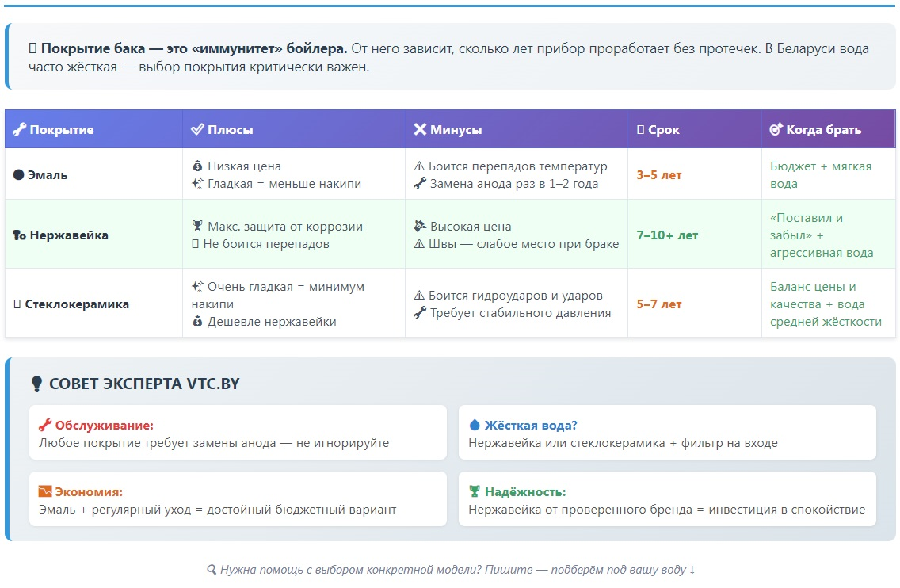Click the 7–10+ лет lifespan value
900x588 pixels.
[x=667, y=235]
